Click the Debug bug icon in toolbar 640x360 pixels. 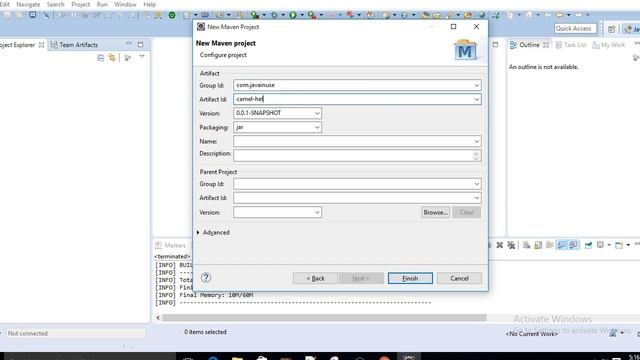point(274,15)
